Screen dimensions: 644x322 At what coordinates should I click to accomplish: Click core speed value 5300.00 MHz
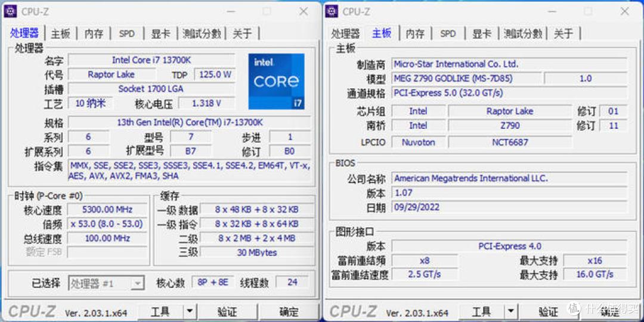tap(107, 209)
